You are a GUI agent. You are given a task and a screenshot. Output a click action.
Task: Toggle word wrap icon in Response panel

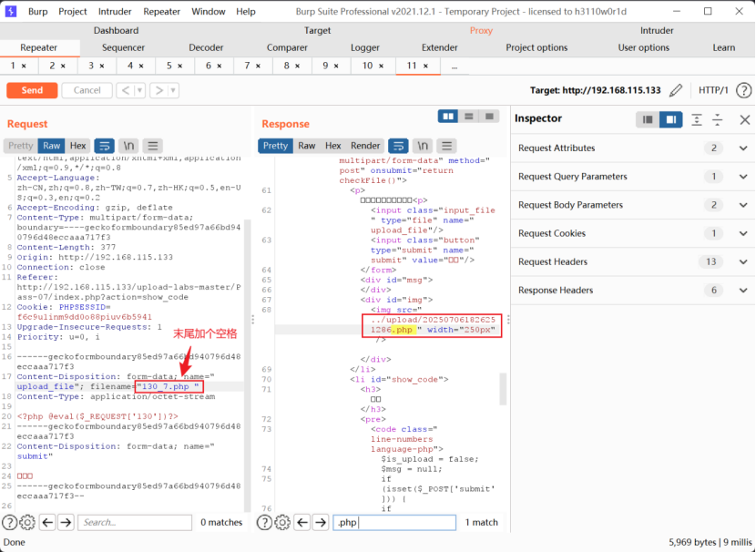click(x=398, y=146)
